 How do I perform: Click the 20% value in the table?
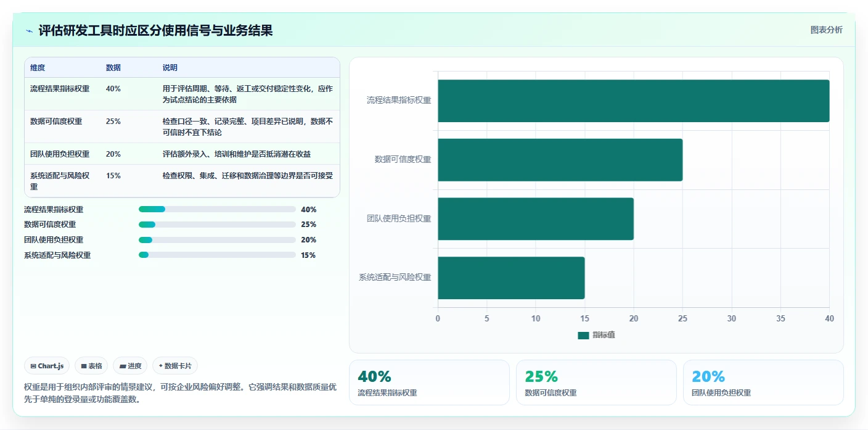pyautogui.click(x=113, y=154)
